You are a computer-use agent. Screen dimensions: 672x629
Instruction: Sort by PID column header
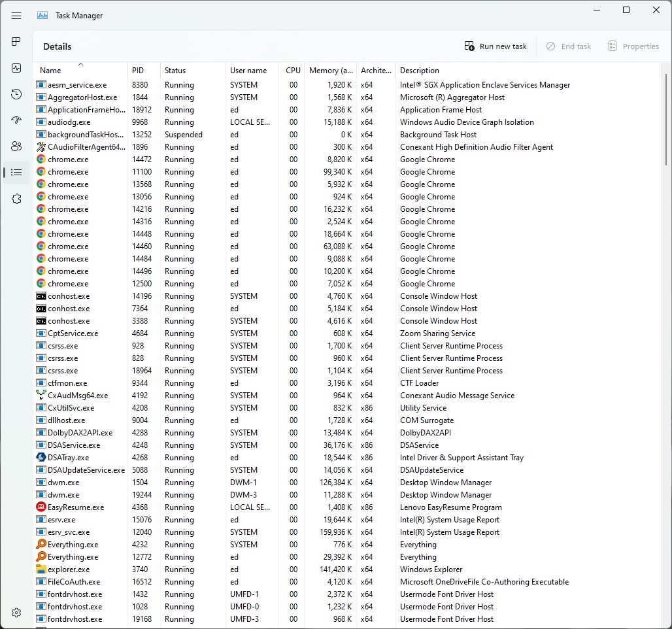[x=144, y=71]
